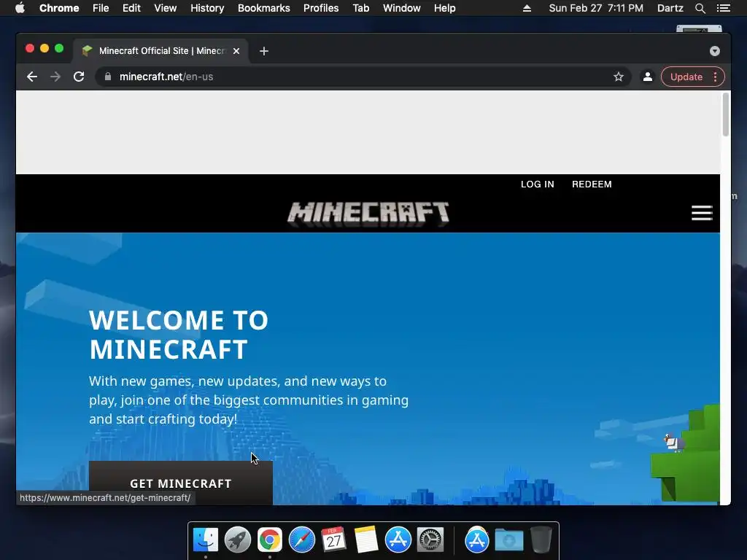The image size is (747, 560).
Task: Open the Downloads folder in Dock
Action: pyautogui.click(x=508, y=540)
